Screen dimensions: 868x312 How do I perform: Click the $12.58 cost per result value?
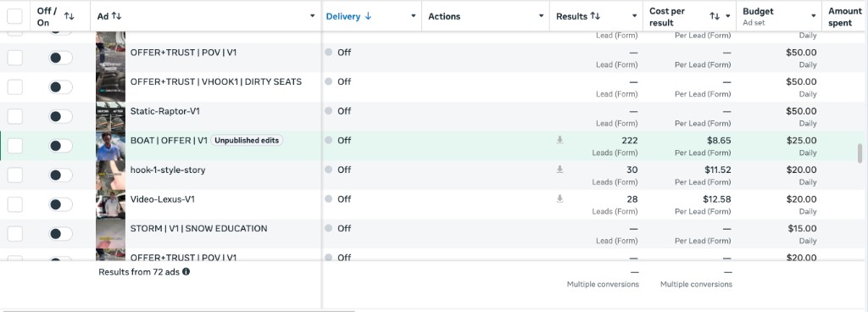[717, 199]
